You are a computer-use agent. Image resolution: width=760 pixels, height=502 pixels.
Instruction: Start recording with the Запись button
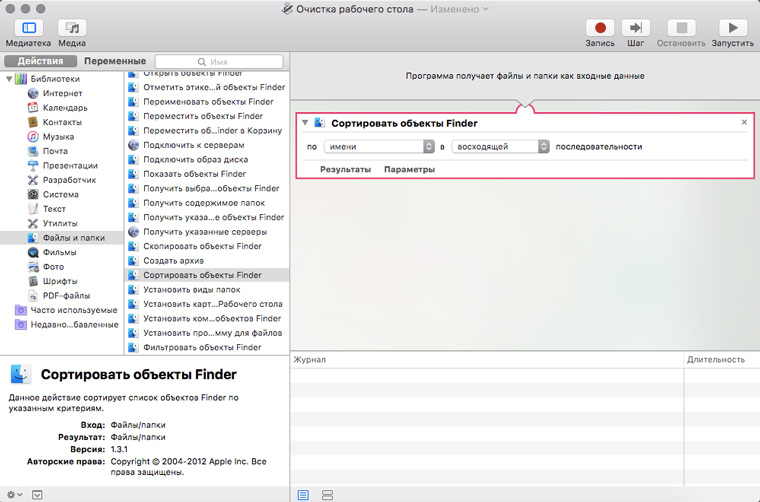[x=600, y=28]
